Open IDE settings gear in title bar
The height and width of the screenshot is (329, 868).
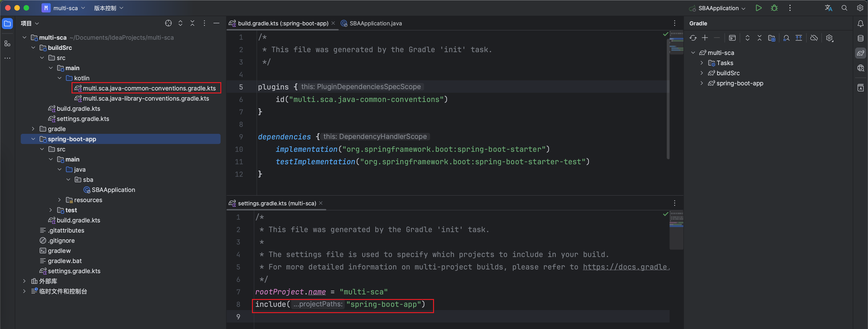(x=860, y=8)
